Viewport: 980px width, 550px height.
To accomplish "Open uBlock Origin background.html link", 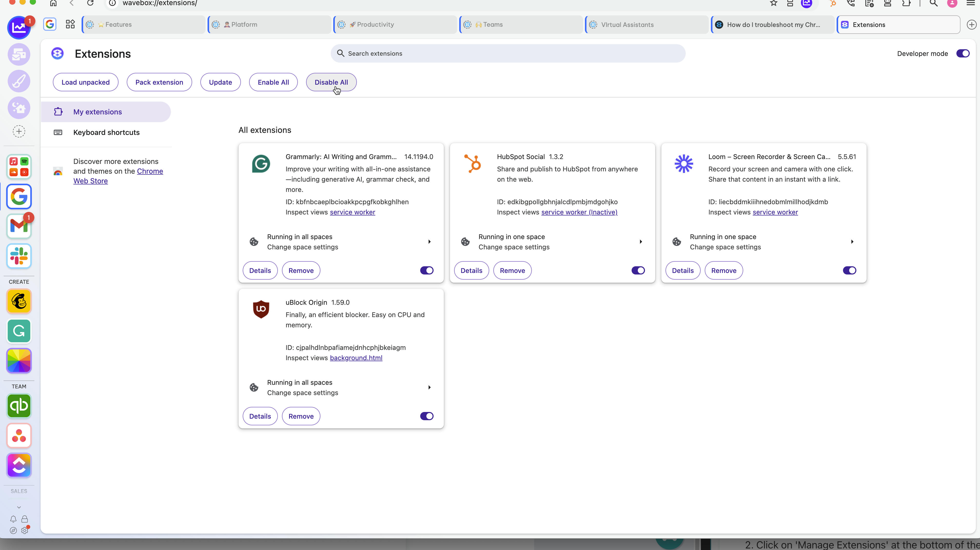I will pos(356,358).
